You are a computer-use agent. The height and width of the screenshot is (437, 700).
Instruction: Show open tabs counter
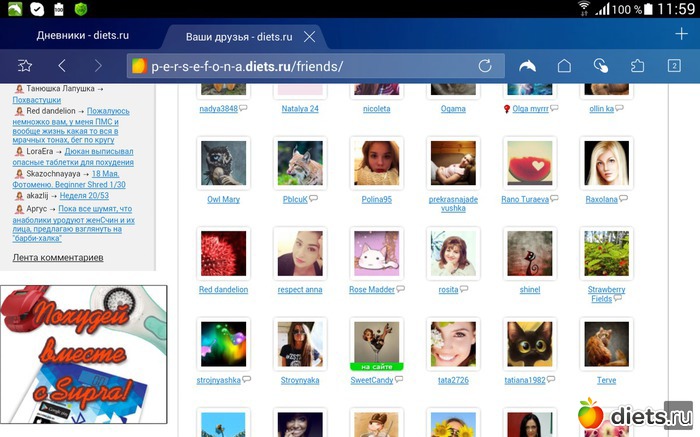pyautogui.click(x=674, y=66)
